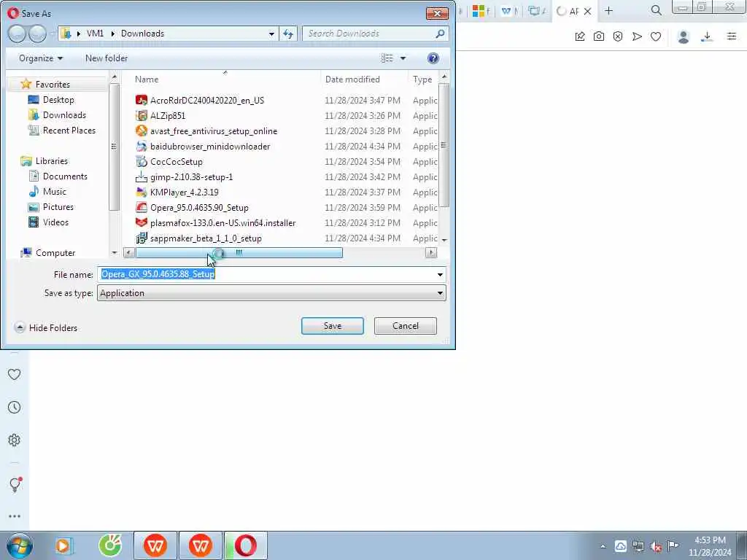747x560 pixels.
Task: Sort by Type column header
Action: [x=422, y=79]
